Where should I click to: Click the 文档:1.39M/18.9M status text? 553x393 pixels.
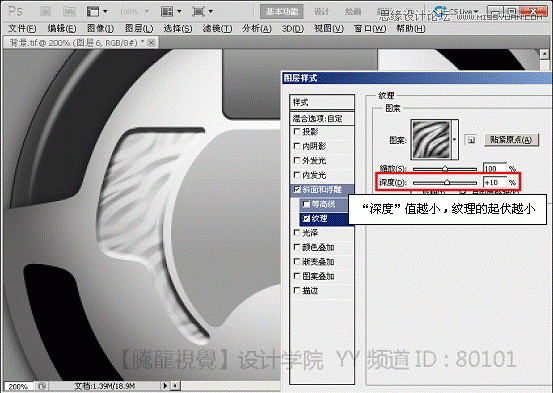tap(105, 386)
